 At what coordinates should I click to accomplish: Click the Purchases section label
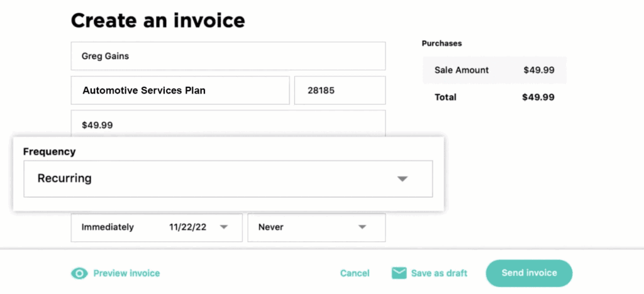441,43
